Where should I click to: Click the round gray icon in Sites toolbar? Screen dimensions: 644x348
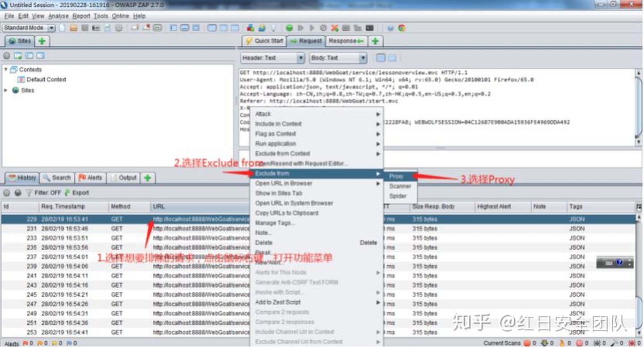click(x=7, y=56)
